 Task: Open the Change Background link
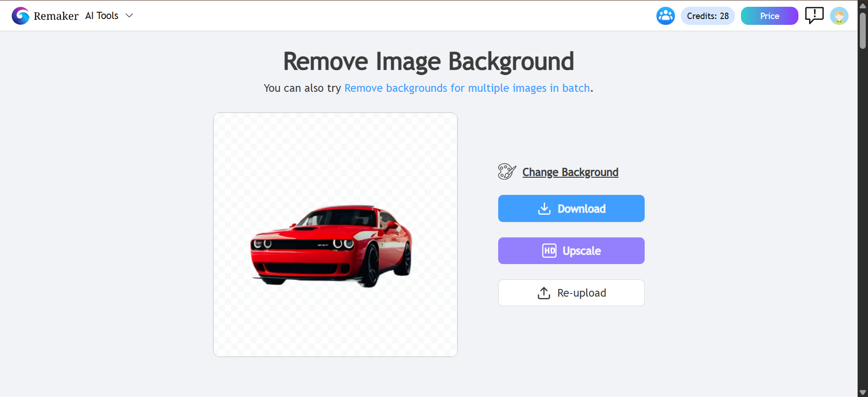pyautogui.click(x=570, y=172)
